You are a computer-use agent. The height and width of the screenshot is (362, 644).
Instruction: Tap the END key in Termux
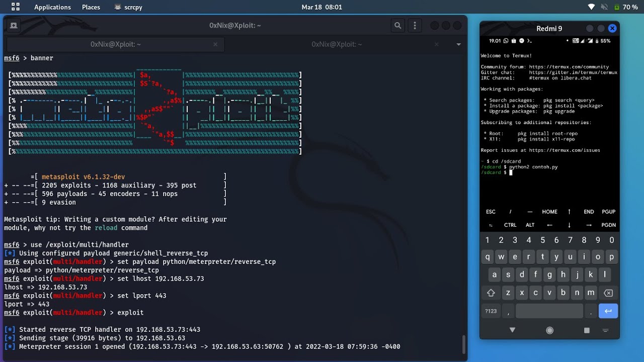tap(589, 212)
